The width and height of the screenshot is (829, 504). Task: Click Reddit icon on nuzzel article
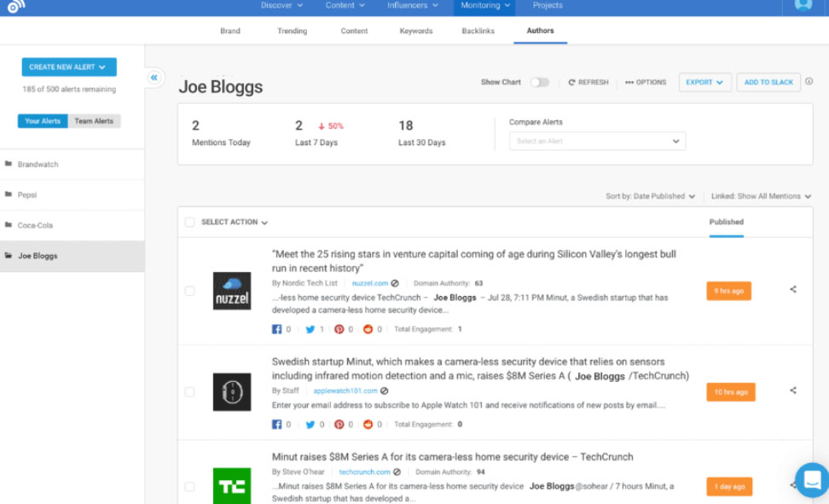pyautogui.click(x=368, y=329)
